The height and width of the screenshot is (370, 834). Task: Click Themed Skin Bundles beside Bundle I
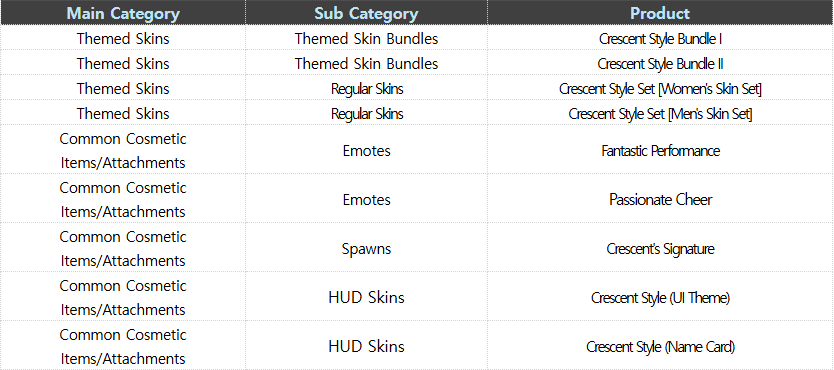pyautogui.click(x=366, y=38)
